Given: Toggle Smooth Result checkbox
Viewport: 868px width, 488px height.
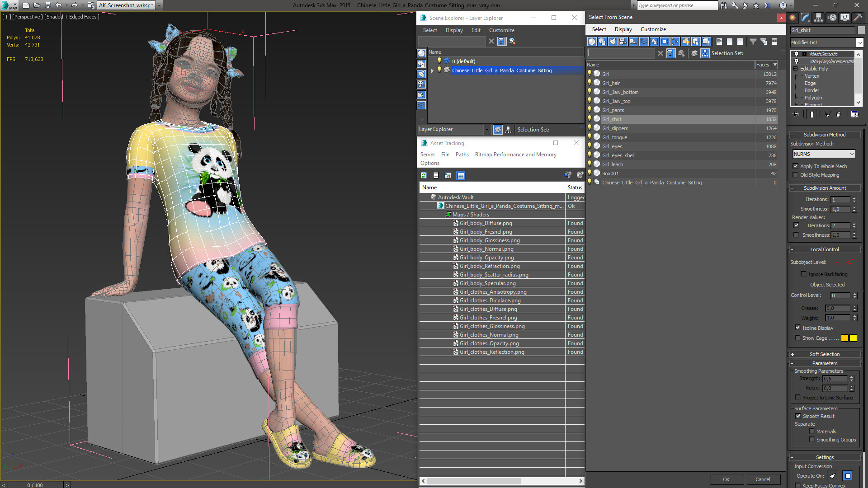Looking at the screenshot, I should 798,416.
